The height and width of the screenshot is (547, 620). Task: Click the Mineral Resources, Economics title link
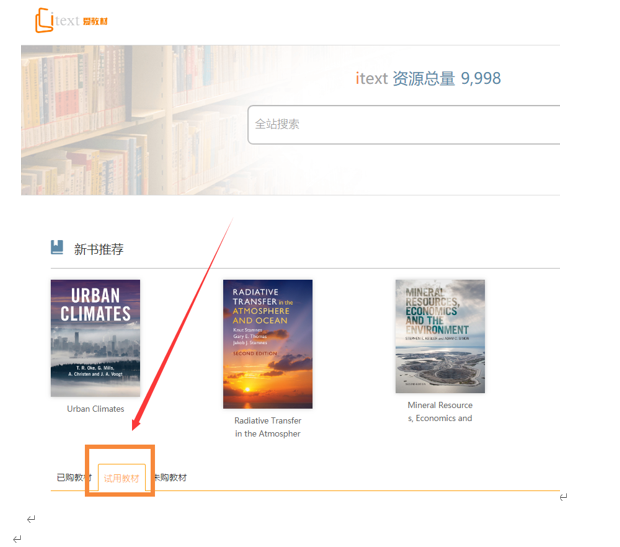click(440, 411)
